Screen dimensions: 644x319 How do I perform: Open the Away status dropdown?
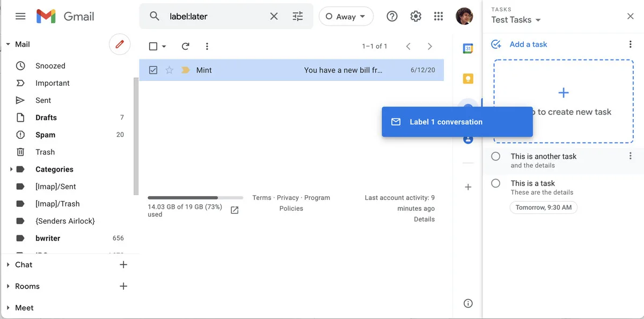pyautogui.click(x=346, y=16)
